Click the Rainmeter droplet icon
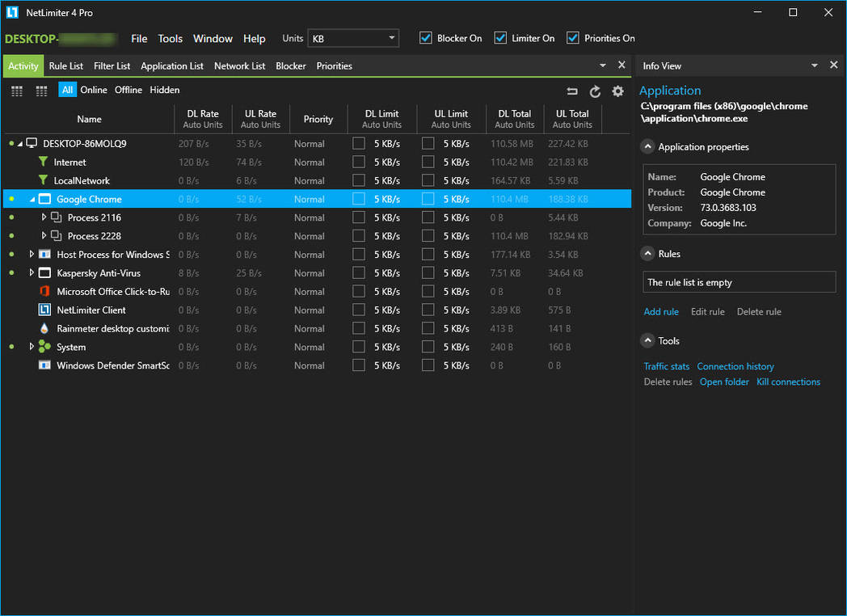 (44, 328)
